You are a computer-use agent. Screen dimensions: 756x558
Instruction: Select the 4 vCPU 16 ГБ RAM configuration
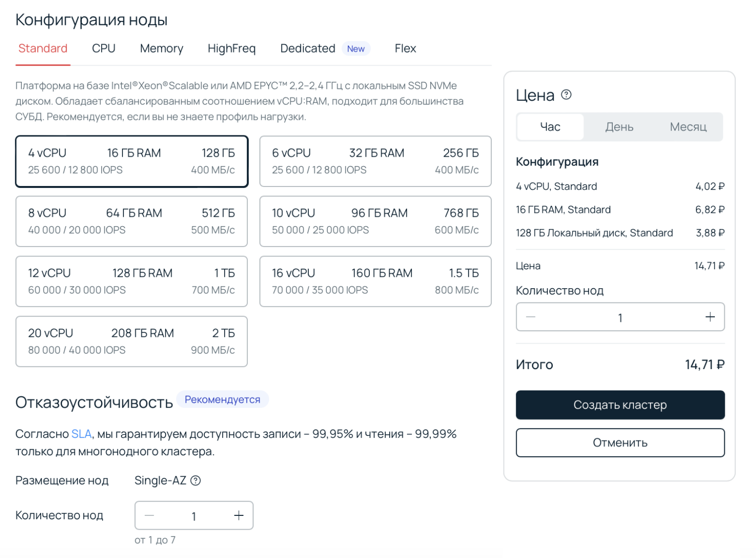pos(131,162)
